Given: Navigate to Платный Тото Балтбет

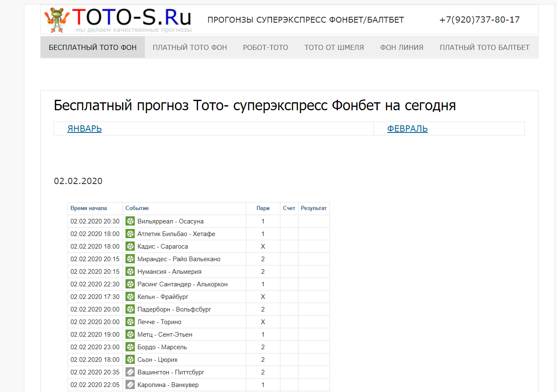Looking at the screenshot, I should pyautogui.click(x=484, y=47).
